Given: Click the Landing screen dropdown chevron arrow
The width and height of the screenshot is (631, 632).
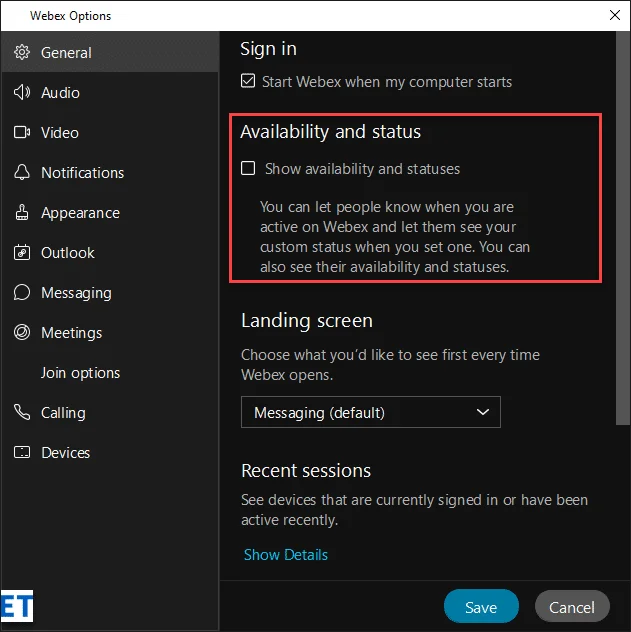Looking at the screenshot, I should (x=483, y=412).
